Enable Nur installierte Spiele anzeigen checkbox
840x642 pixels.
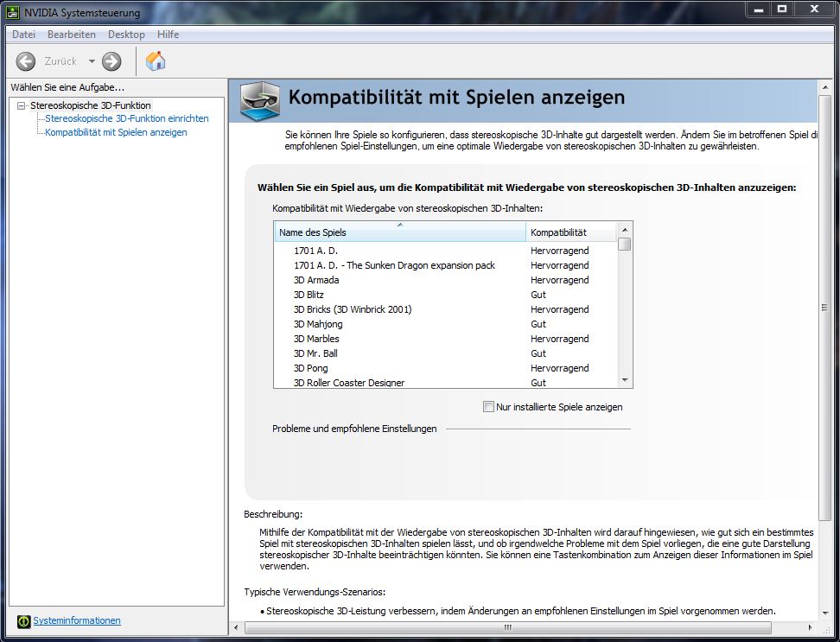click(488, 407)
